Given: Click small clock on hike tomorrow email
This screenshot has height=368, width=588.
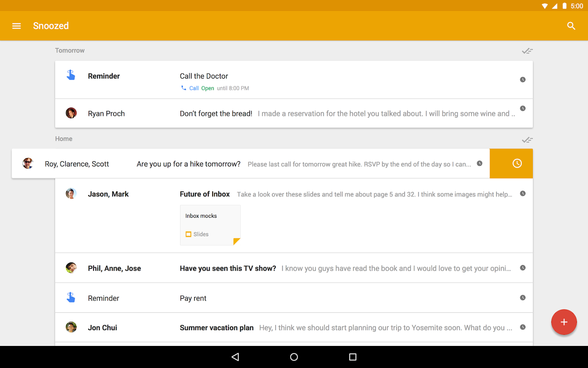Looking at the screenshot, I should (x=480, y=163).
